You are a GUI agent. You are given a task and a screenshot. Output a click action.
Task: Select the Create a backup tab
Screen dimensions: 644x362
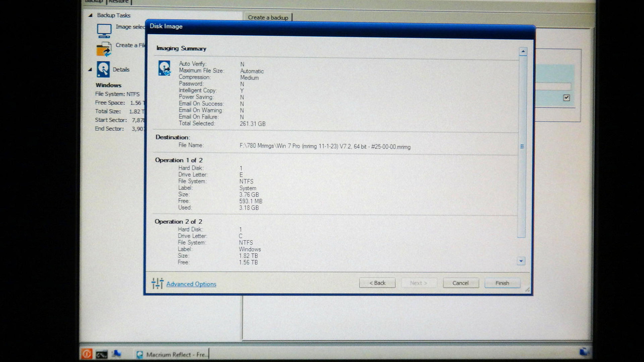268,17
